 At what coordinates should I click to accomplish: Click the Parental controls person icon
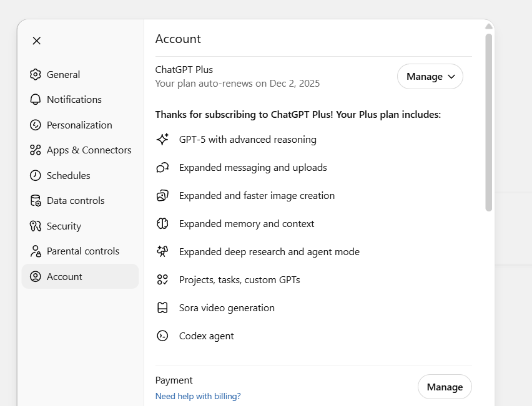36,251
